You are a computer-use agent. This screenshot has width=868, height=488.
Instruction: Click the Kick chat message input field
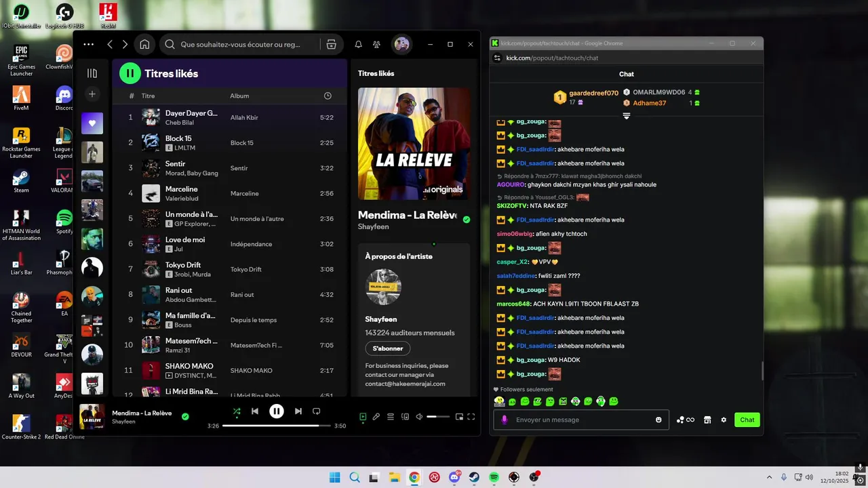click(581, 420)
